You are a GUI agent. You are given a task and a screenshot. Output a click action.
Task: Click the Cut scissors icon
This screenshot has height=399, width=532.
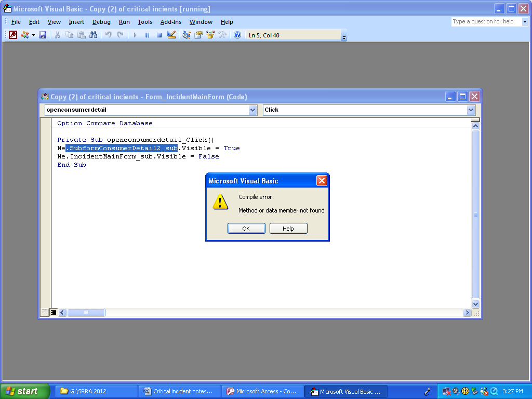click(x=57, y=35)
